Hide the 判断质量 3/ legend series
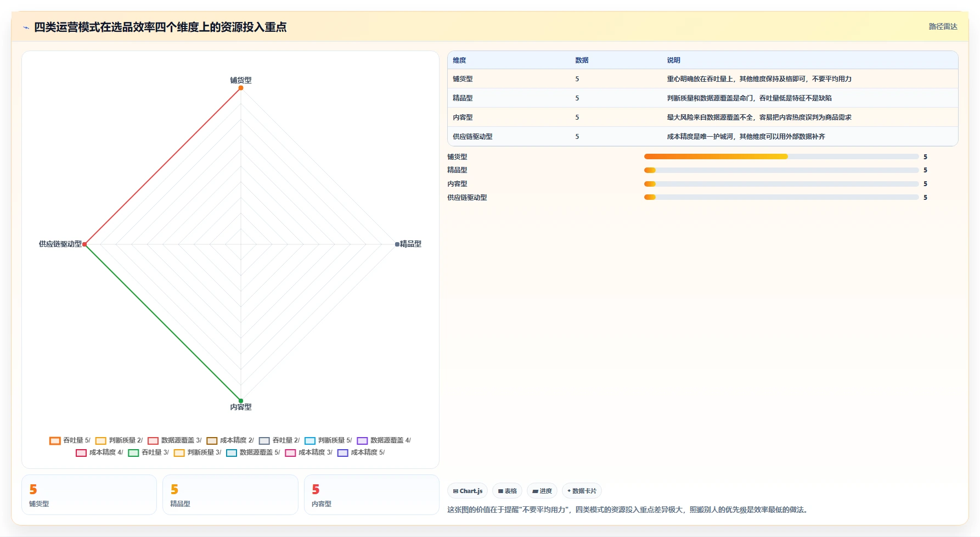 click(x=198, y=452)
